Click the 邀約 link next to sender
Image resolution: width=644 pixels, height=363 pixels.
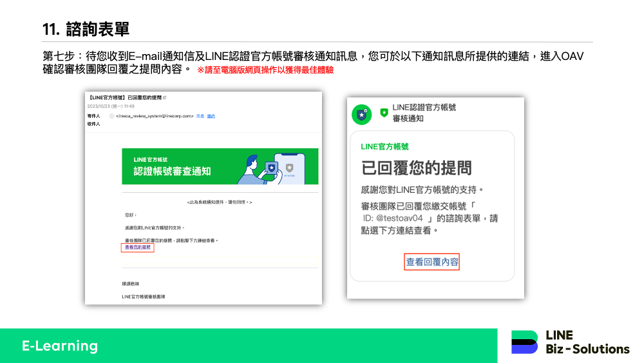[211, 116]
